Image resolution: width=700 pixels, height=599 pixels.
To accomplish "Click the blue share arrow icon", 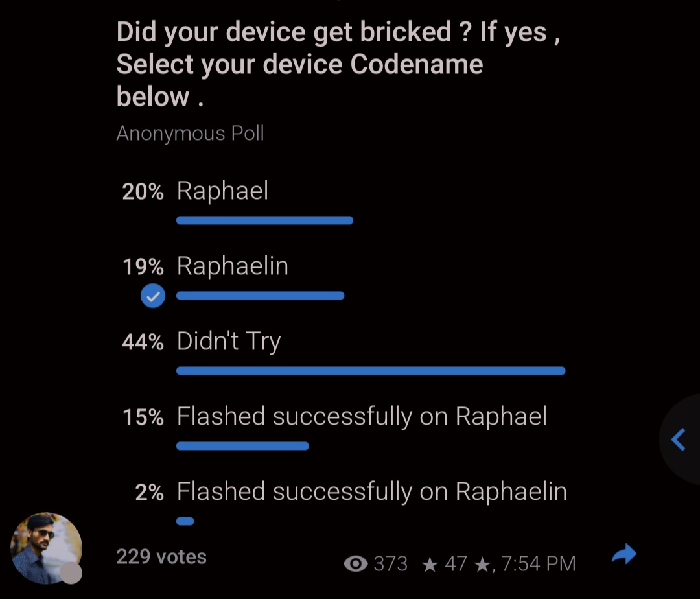I will tap(624, 554).
